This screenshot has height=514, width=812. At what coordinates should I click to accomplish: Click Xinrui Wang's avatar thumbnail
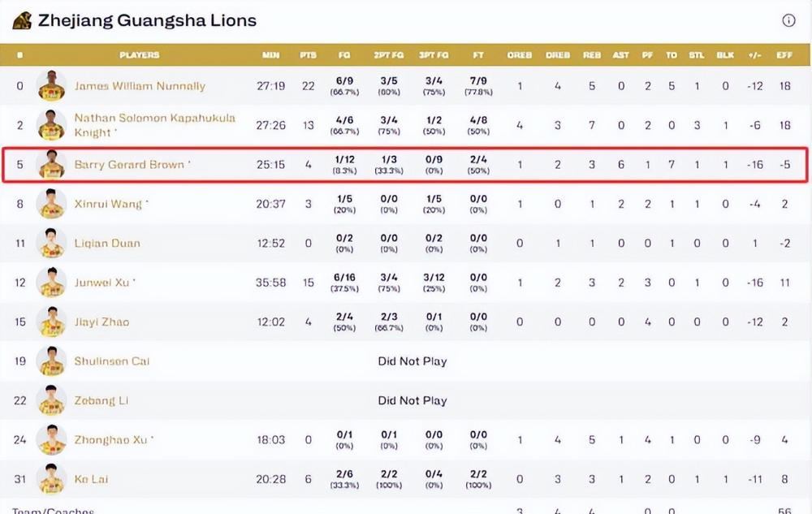coord(51,204)
